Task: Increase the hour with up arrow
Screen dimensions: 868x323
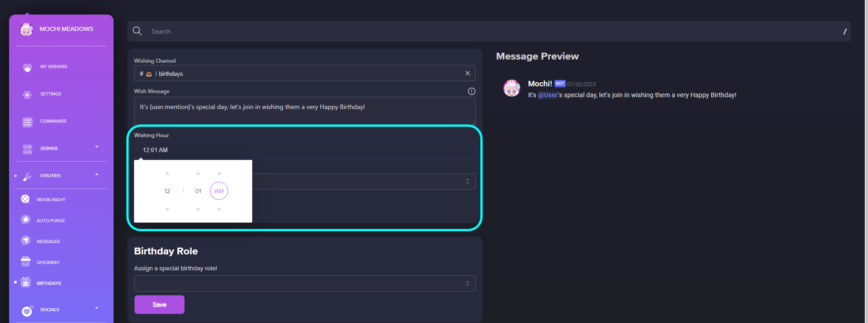Action: [167, 173]
